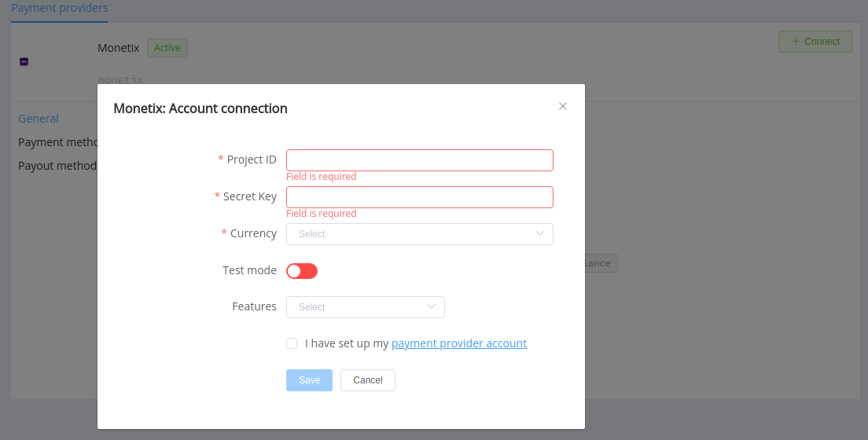Screen dimensions: 868x440
Task: Focus the Project ID input field
Action: tap(420, 160)
